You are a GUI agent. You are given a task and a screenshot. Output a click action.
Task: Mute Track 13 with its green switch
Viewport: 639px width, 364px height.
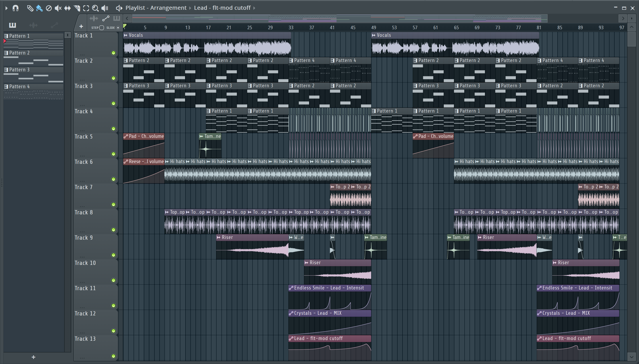pyautogui.click(x=113, y=356)
